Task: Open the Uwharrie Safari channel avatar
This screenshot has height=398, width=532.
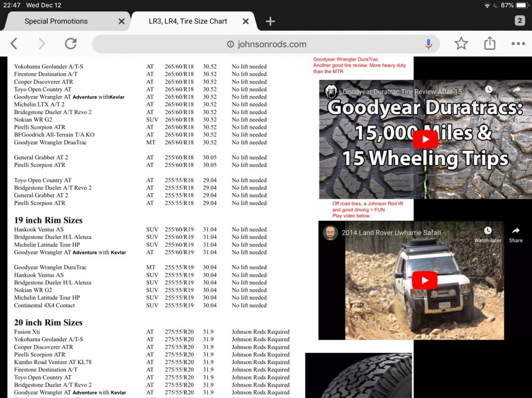Action: [x=330, y=233]
